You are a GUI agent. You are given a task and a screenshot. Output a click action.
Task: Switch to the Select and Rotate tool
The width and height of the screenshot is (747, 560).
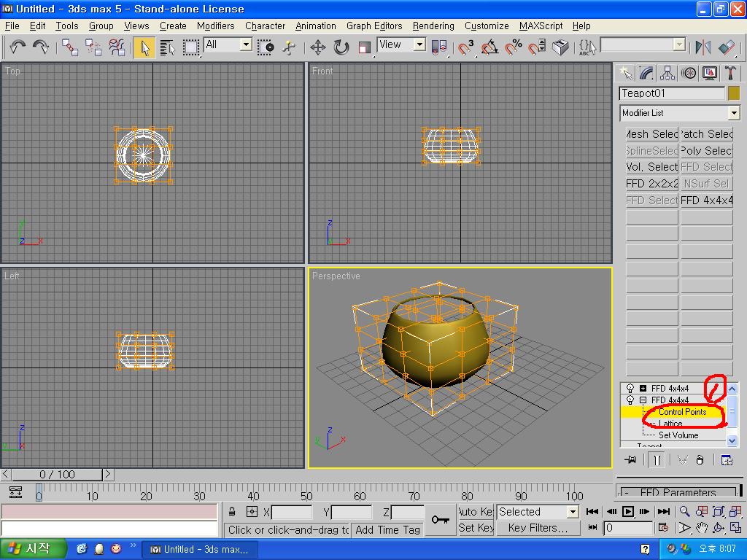[341, 47]
